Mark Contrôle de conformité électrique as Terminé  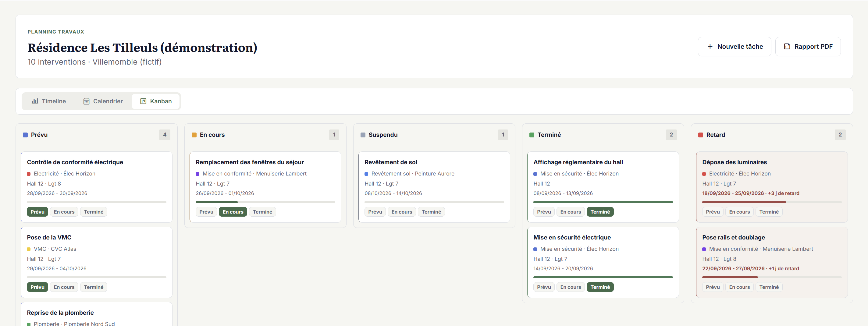94,212
